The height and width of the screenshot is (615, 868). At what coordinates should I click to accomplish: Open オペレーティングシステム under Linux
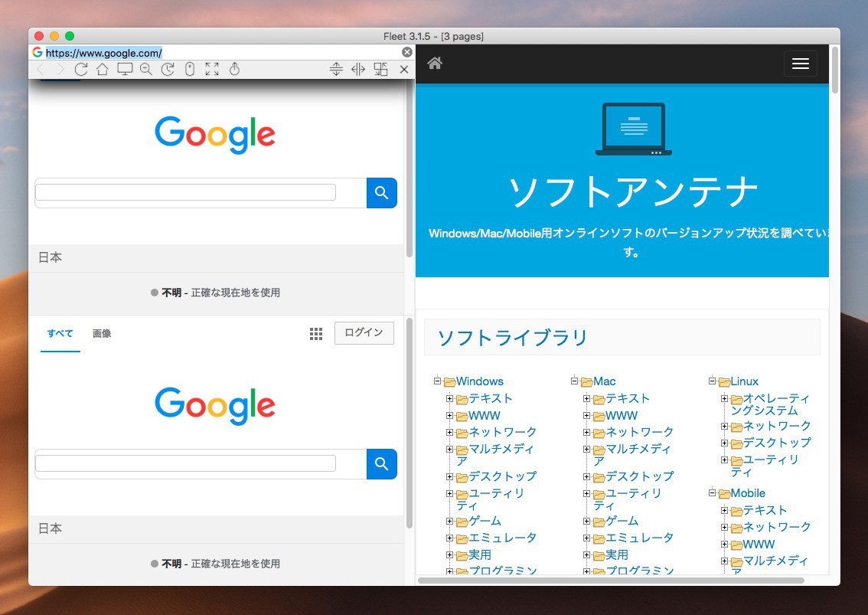pyautogui.click(x=770, y=404)
